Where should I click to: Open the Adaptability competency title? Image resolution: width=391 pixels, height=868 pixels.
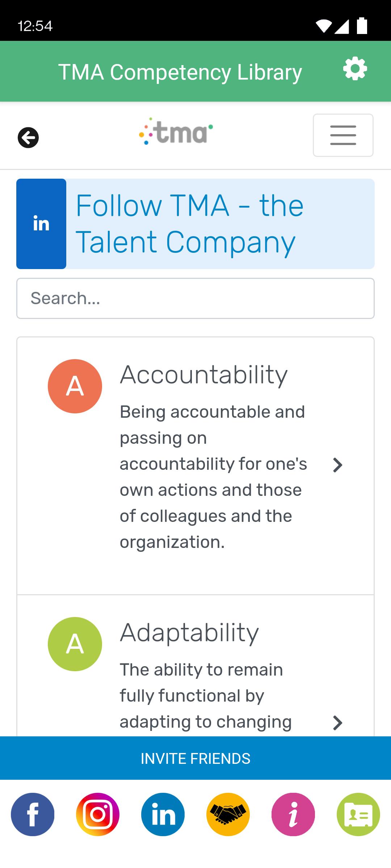(189, 633)
